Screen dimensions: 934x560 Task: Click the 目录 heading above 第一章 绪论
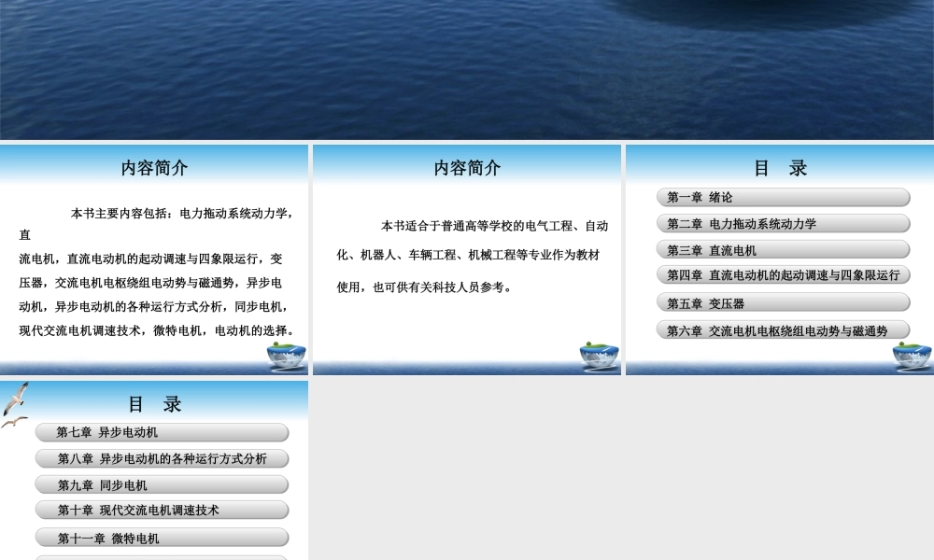pyautogui.click(x=780, y=168)
